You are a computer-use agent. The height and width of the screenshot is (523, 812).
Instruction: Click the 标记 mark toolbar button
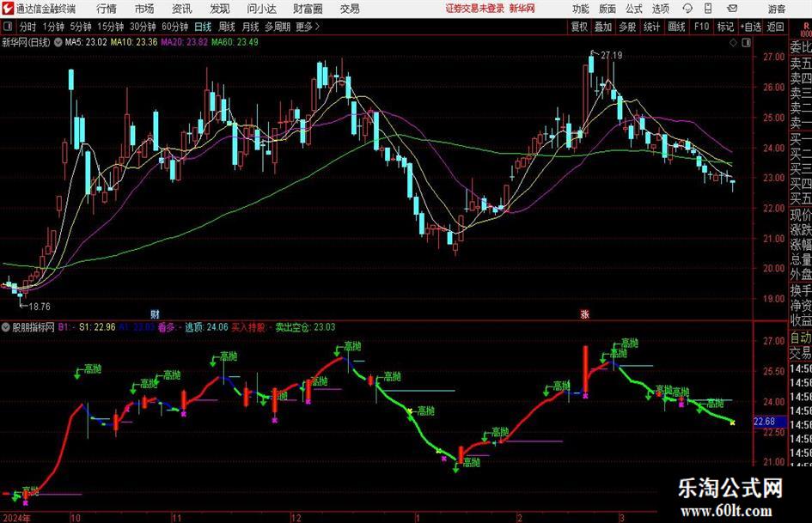[x=725, y=27]
